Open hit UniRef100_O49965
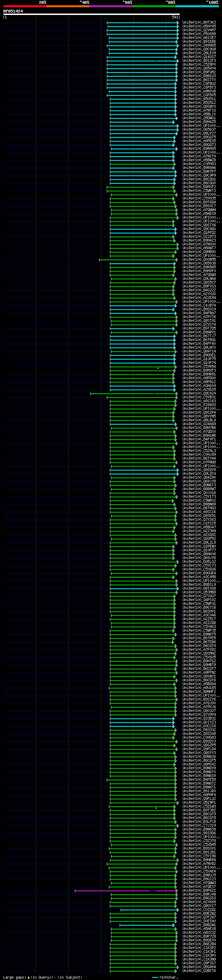 (x=199, y=45)
